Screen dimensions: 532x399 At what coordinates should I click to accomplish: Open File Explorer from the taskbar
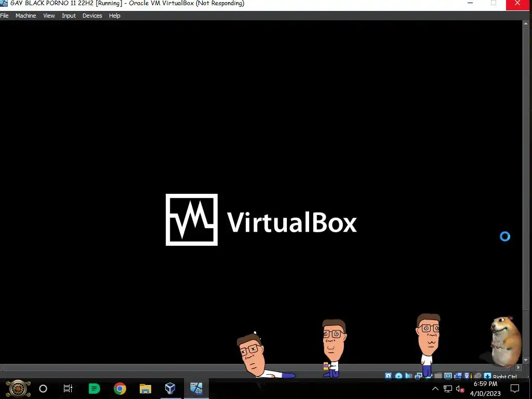(x=145, y=389)
